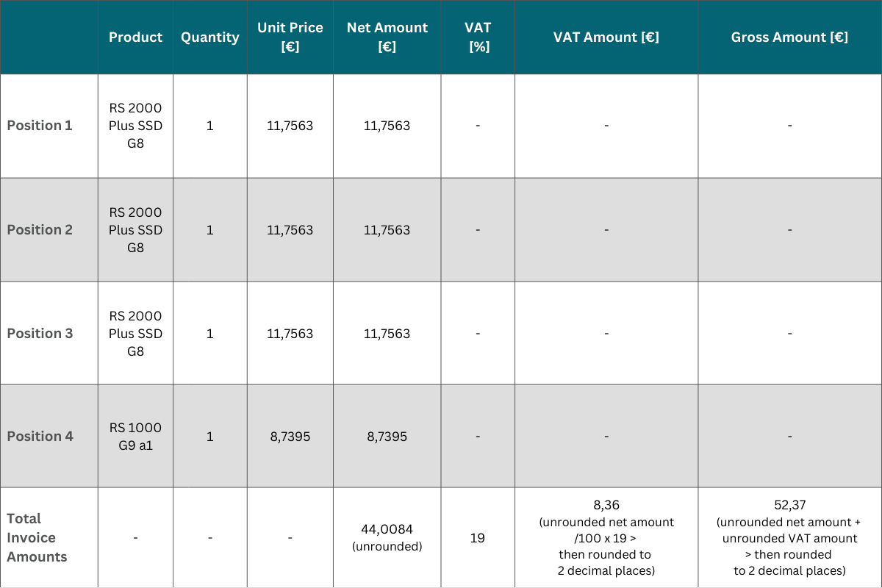Click the VAT [%] column header
The height and width of the screenshot is (588, 882).
point(478,37)
